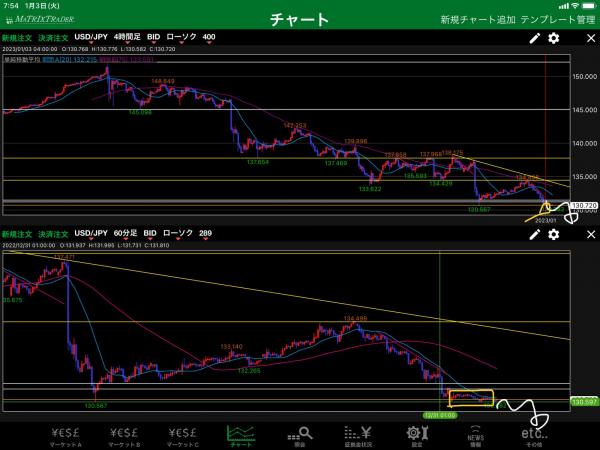The image size is (600, 450).
Task: Tap the 150.000 price axis label
Action: pos(584,77)
